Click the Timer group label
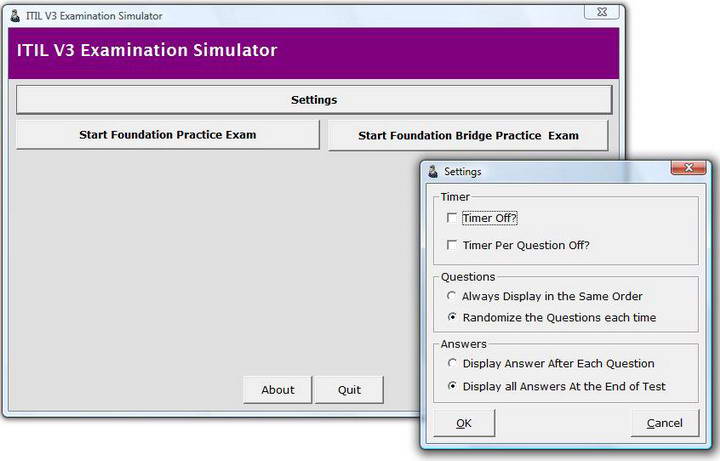The height and width of the screenshot is (461, 720). (x=455, y=197)
